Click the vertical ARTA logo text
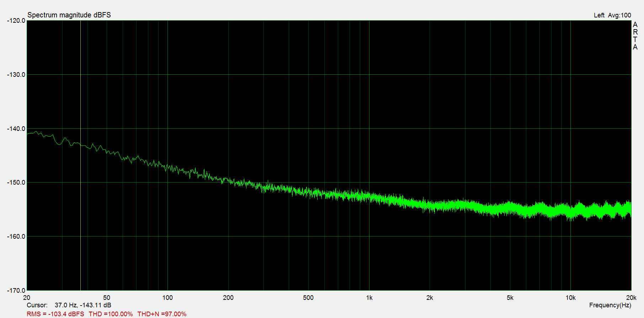 [x=635, y=36]
